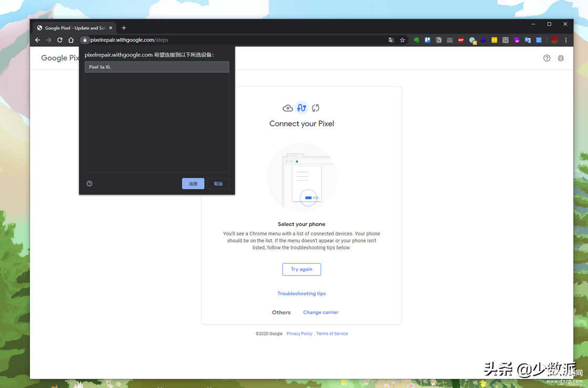
Task: Open the blue grid extension icon
Action: [x=539, y=40]
